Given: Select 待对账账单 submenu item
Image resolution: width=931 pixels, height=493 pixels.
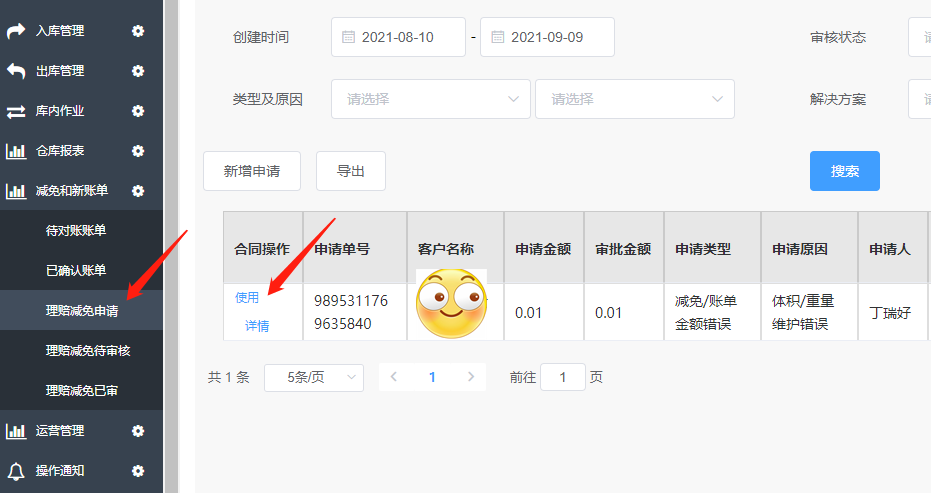Looking at the screenshot, I should pyautogui.click(x=81, y=230).
